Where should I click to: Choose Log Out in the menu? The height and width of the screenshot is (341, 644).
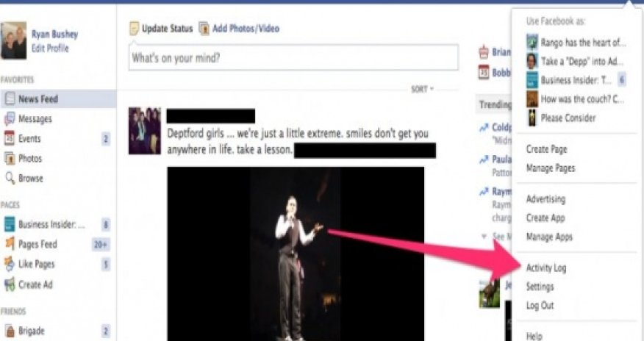[540, 305]
